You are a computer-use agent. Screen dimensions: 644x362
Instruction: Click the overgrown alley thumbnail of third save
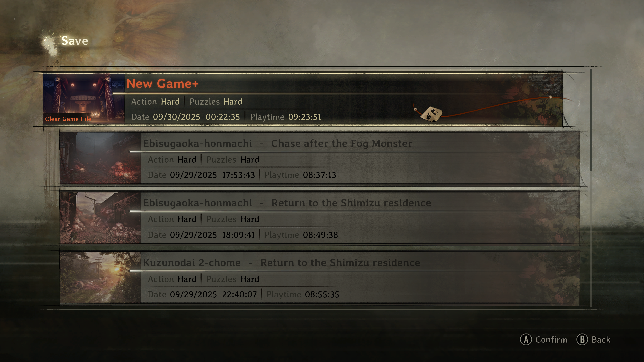(100, 218)
